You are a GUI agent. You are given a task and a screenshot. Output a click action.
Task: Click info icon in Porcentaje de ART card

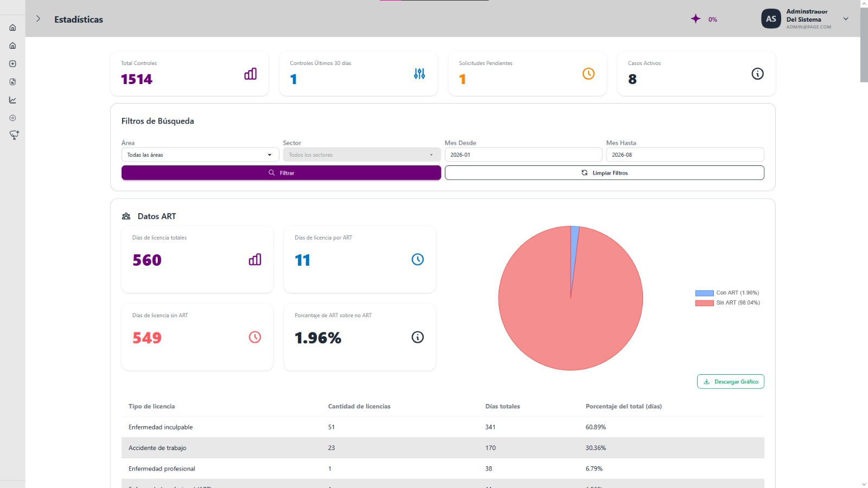pos(418,337)
